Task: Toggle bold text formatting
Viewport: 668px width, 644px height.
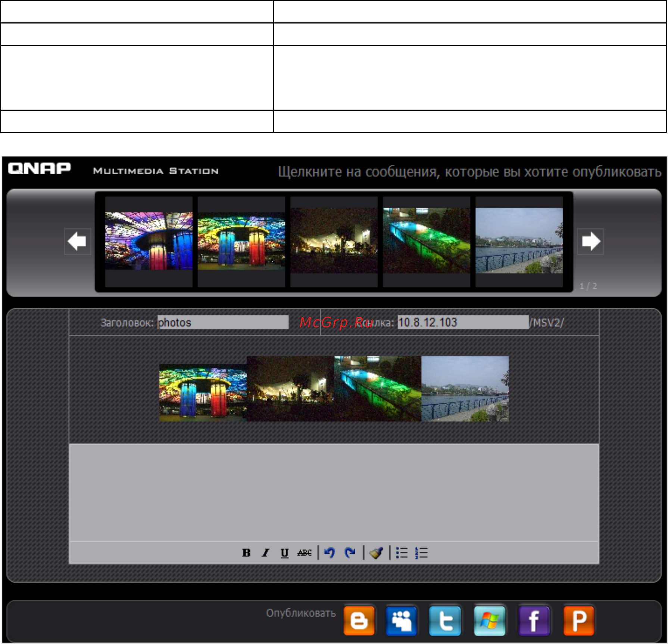Action: (x=246, y=553)
